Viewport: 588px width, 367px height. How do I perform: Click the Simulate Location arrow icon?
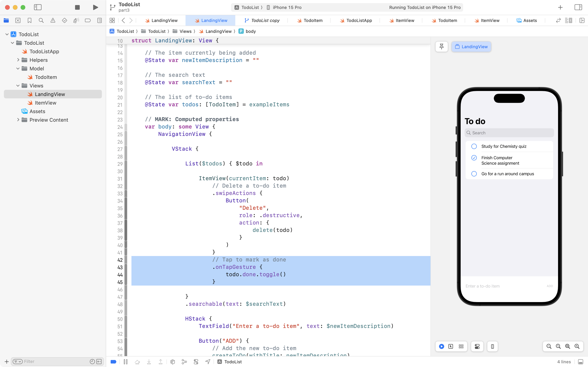(x=208, y=362)
